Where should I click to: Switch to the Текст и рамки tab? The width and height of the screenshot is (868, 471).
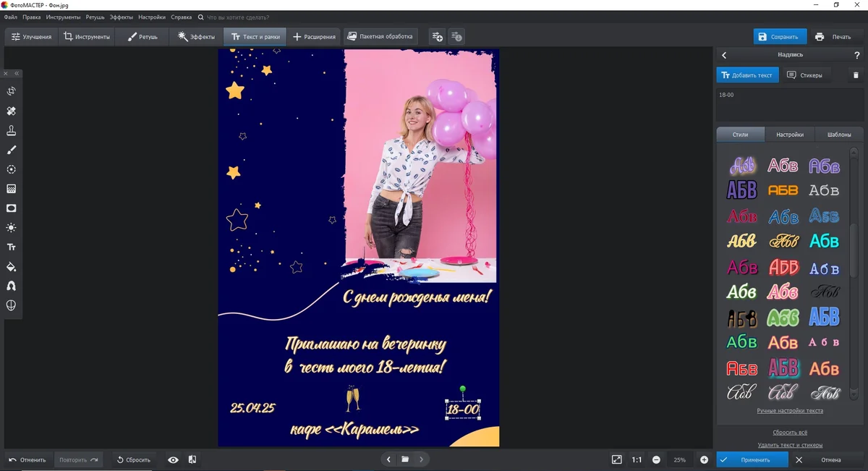pyautogui.click(x=255, y=36)
